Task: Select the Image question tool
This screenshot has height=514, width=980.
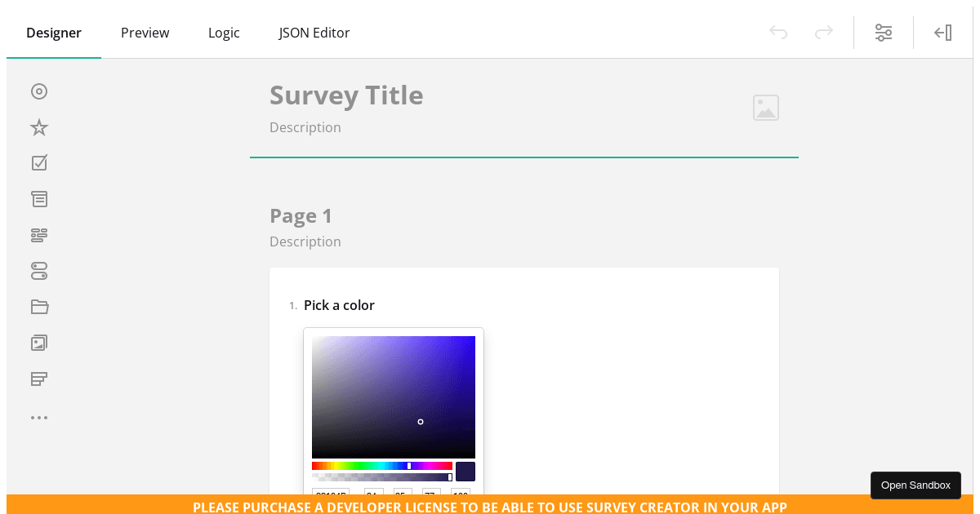Action: point(39,342)
